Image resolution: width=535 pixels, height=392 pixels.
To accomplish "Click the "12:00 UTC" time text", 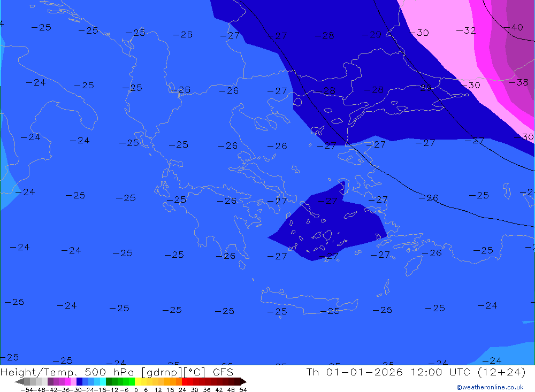I will 440,372.
